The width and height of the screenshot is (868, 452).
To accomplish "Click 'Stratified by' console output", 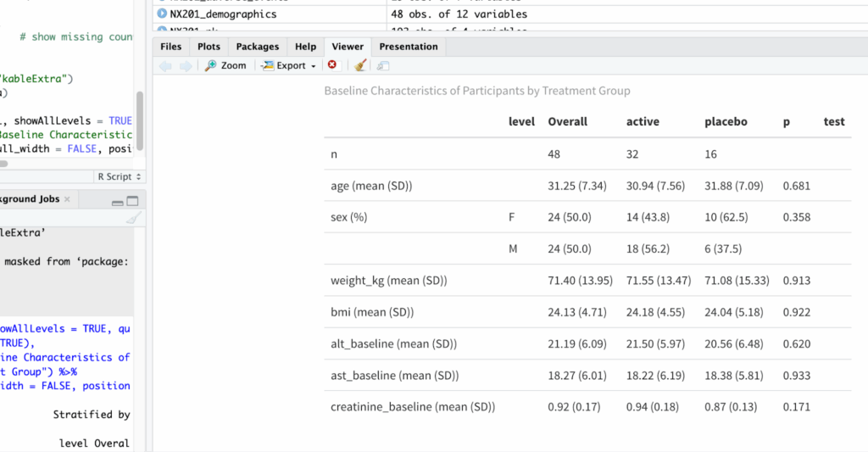I will [x=92, y=415].
